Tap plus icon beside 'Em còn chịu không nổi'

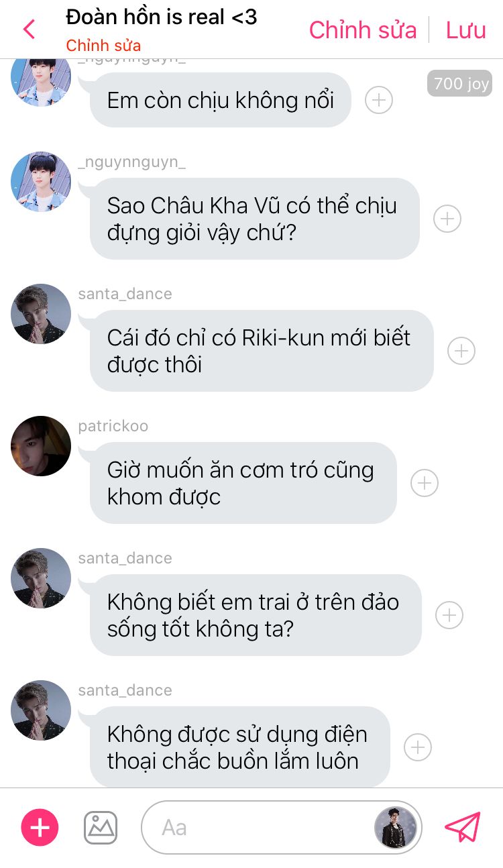379,100
